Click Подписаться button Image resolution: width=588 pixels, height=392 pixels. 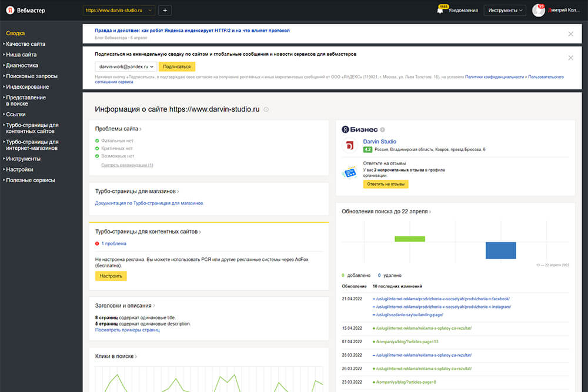pyautogui.click(x=176, y=66)
